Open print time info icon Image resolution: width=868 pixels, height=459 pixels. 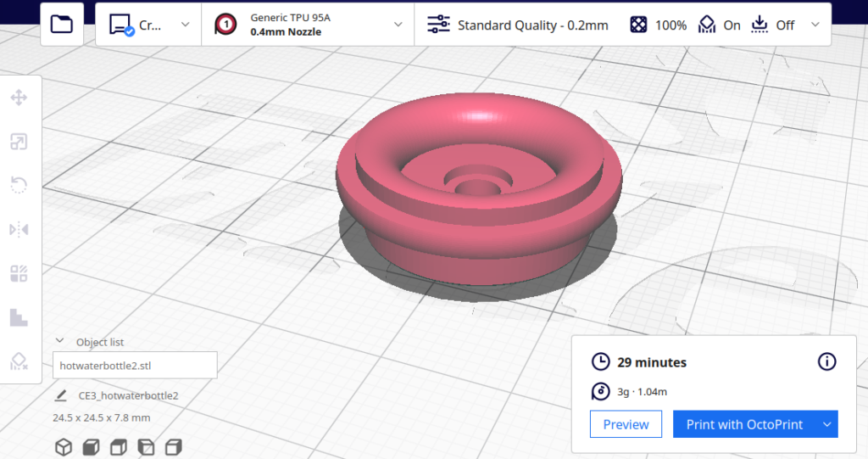(827, 362)
